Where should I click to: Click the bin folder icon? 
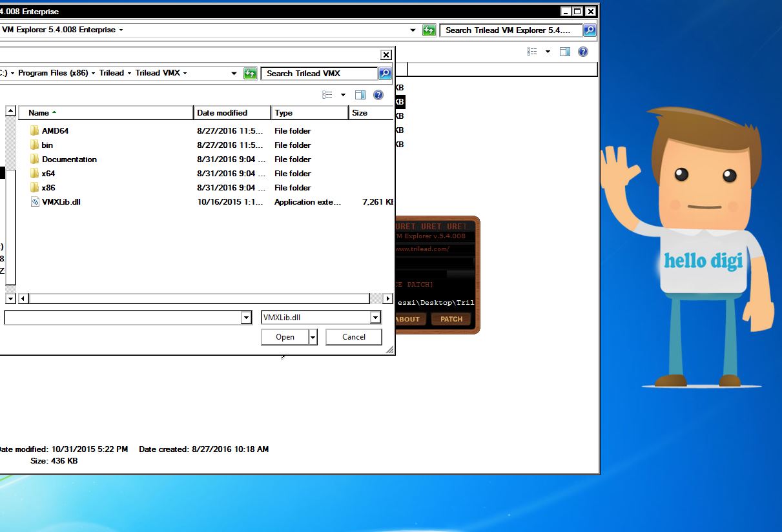click(x=35, y=145)
